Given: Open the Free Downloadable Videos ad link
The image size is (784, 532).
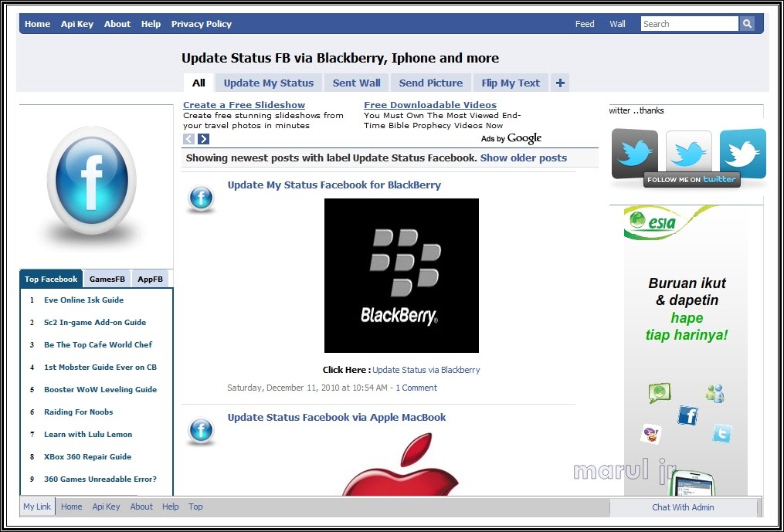Looking at the screenshot, I should [430, 105].
